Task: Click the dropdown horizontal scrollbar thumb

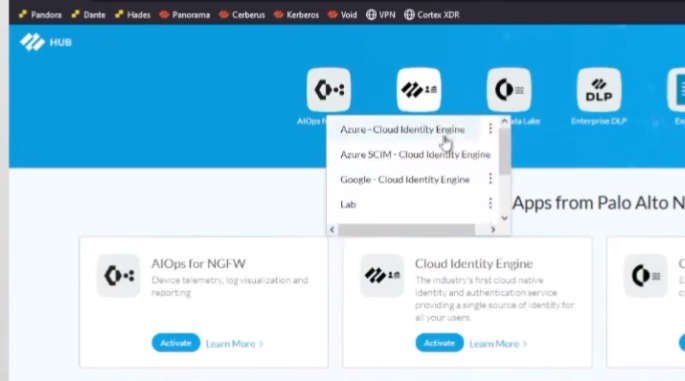Action: [x=406, y=229]
